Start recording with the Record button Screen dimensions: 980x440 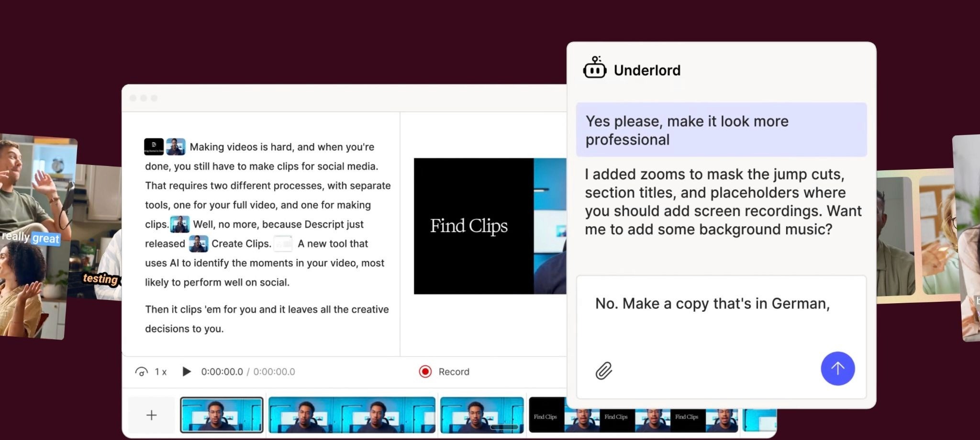click(x=444, y=372)
